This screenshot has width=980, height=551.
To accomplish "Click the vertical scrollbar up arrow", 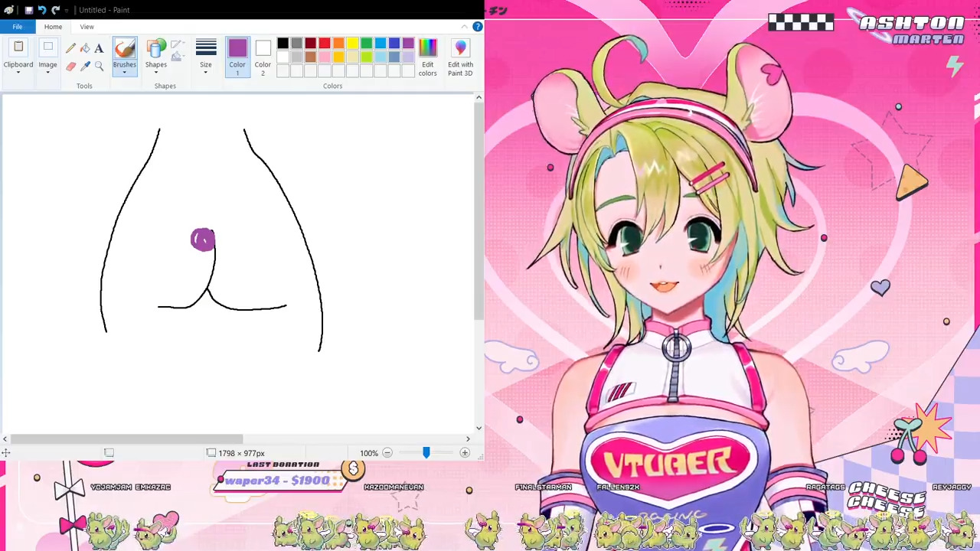I will [479, 97].
